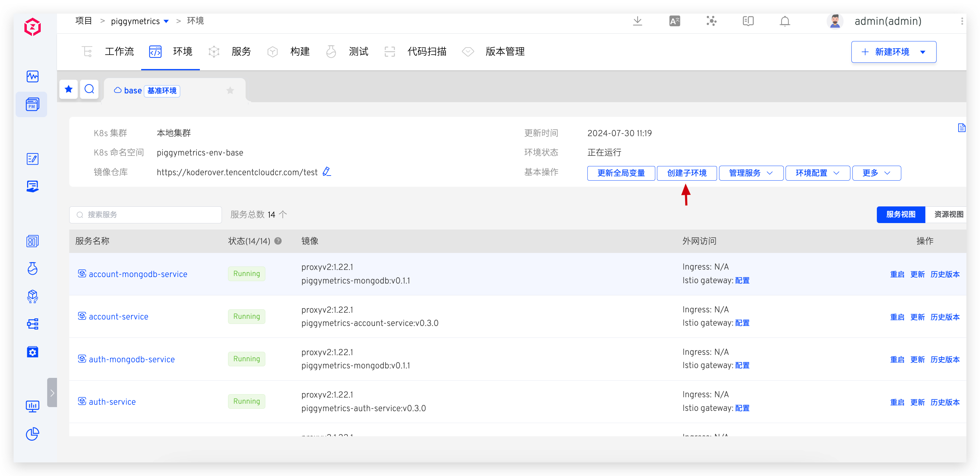Click the edit pencil beside image registry URL

pyautogui.click(x=326, y=172)
